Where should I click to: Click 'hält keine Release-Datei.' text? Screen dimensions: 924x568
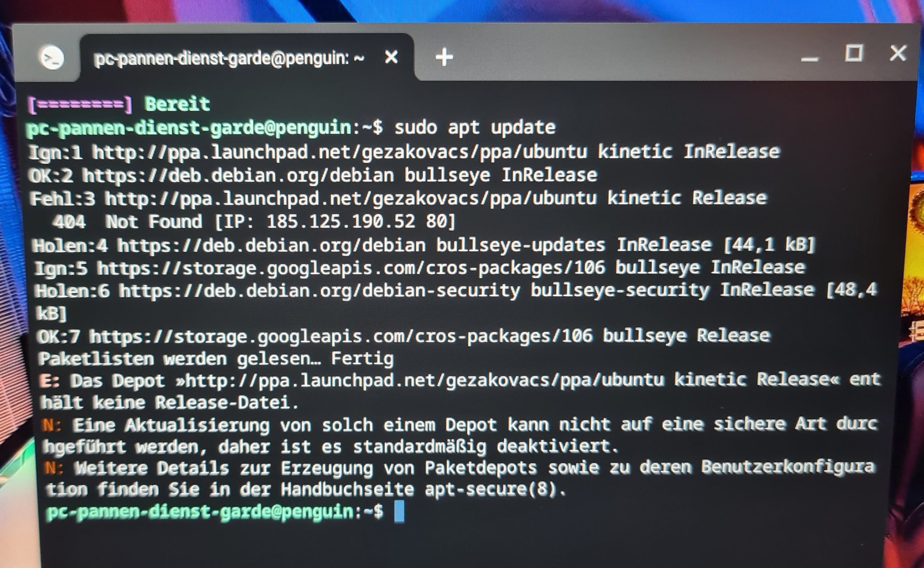click(170, 402)
